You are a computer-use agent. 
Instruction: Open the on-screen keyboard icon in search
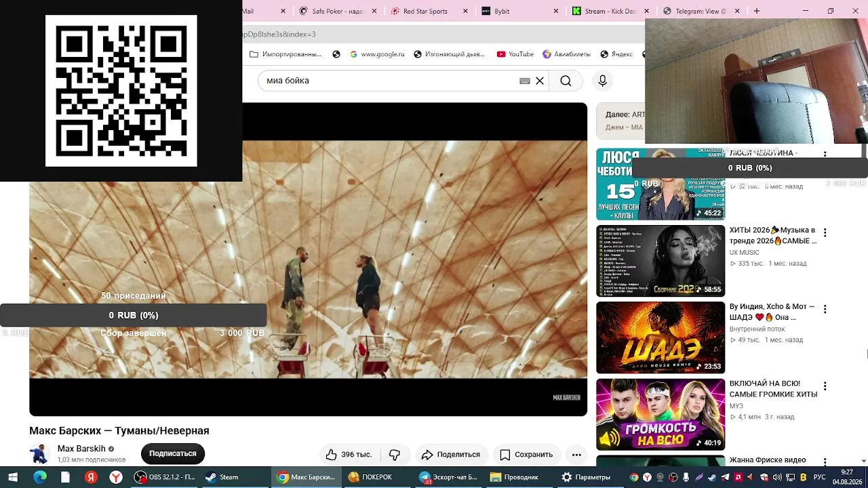coord(525,81)
